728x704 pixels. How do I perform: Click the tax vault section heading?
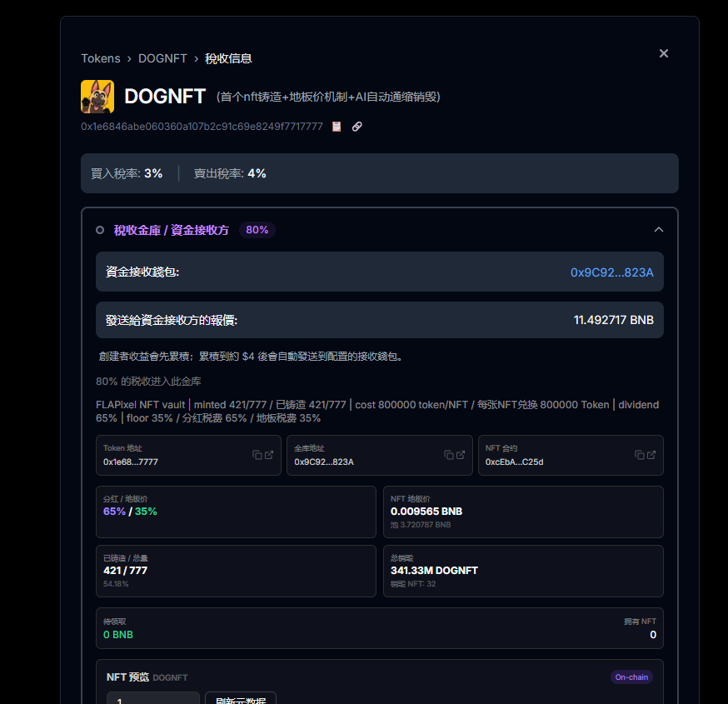click(x=172, y=230)
